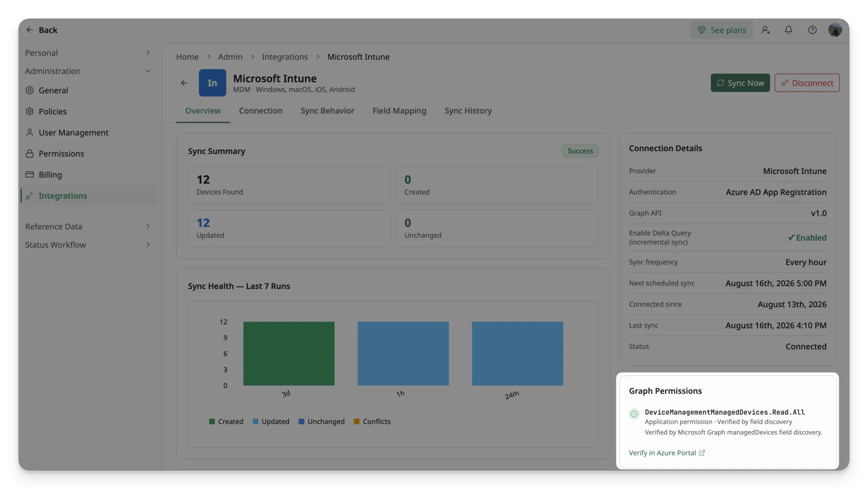Click the General target icon
The height and width of the screenshot is (489, 868).
click(x=30, y=90)
